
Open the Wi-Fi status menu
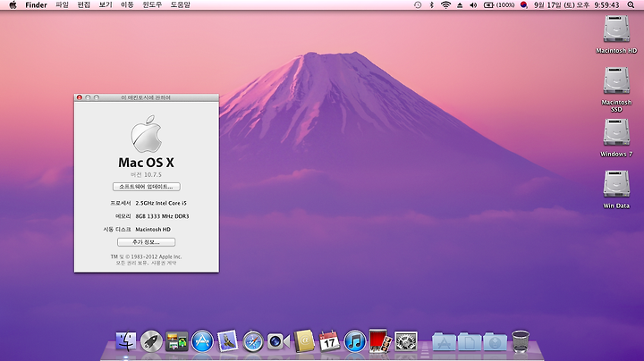coord(445,5)
